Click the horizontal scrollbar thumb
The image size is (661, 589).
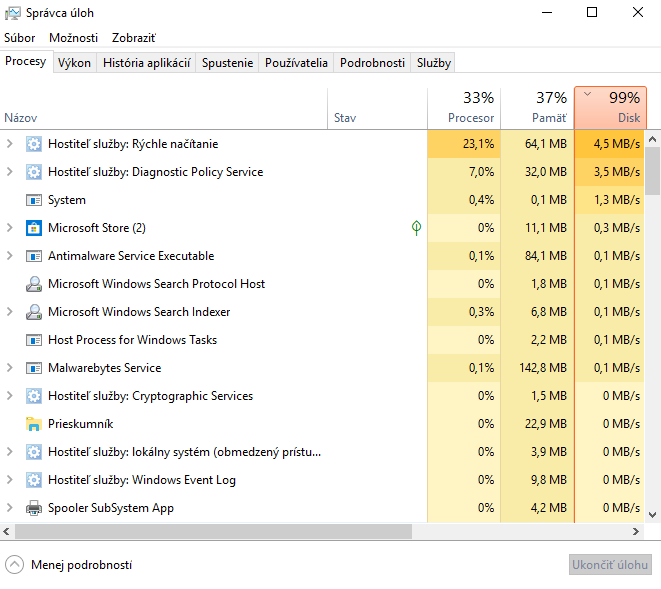pos(213,531)
